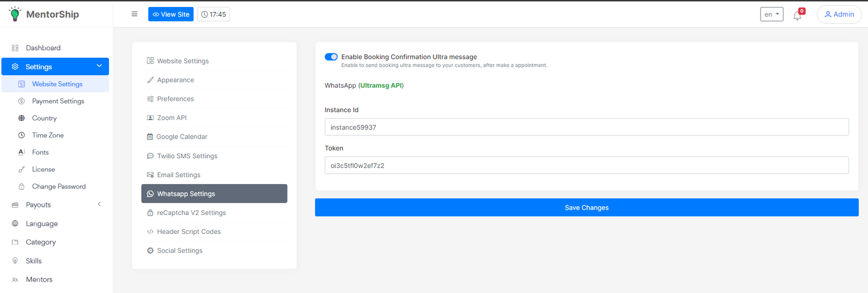
Task: Open Twilio SMS Settings tab
Action: point(187,156)
